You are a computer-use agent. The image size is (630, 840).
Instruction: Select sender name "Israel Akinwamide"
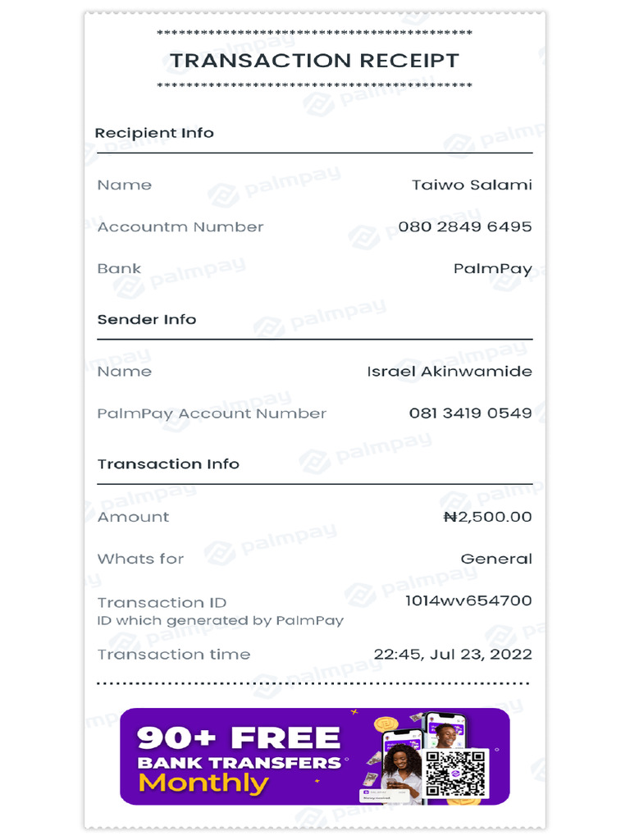coord(450,372)
